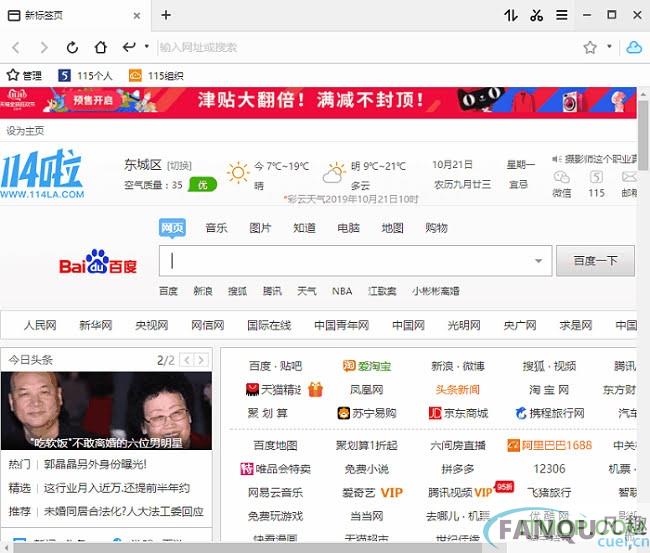Click the sunny weather icon for today

coord(238,172)
